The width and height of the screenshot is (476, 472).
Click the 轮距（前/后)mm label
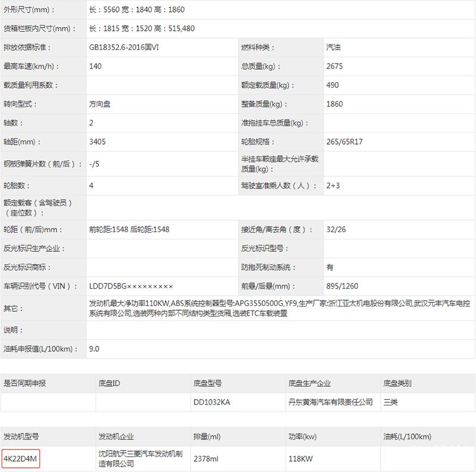click(x=33, y=229)
